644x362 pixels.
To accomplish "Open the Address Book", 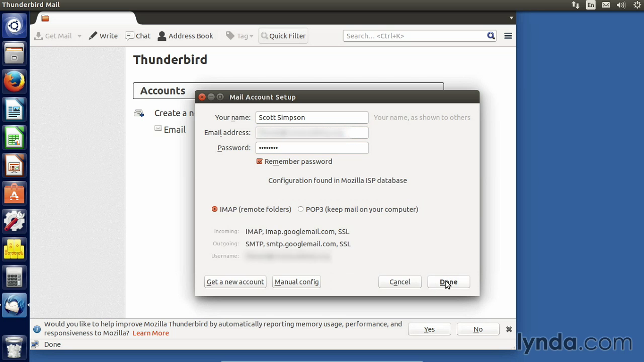I will [x=185, y=36].
